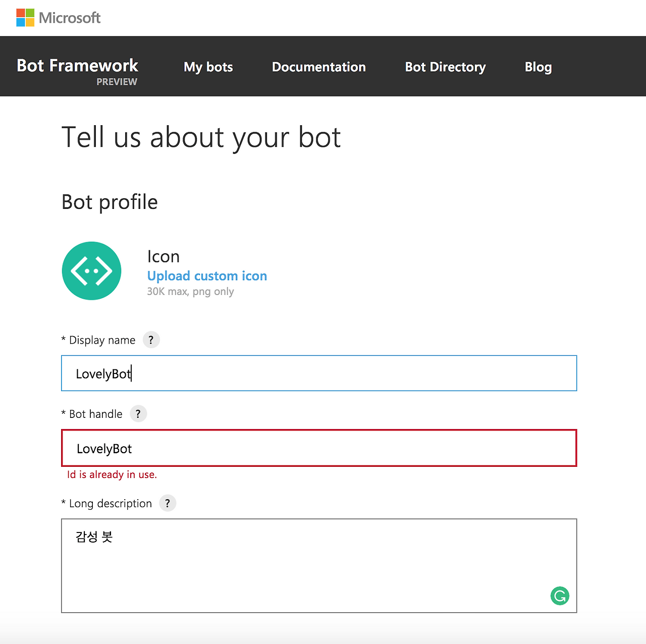Navigate to the Blog

[x=538, y=67]
